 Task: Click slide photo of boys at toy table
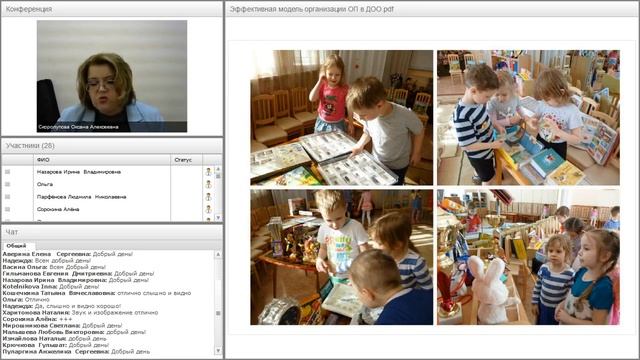342,257
